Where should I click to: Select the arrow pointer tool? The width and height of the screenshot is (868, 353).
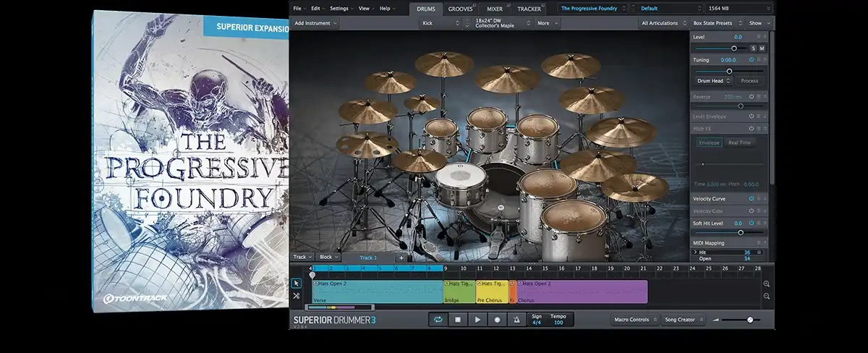(297, 283)
